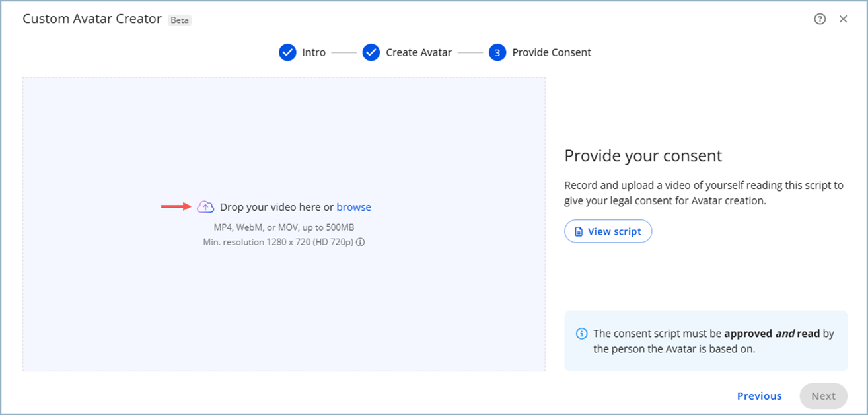Close the Custom Avatar Creator dialog
The width and height of the screenshot is (868, 415).
[x=843, y=19]
